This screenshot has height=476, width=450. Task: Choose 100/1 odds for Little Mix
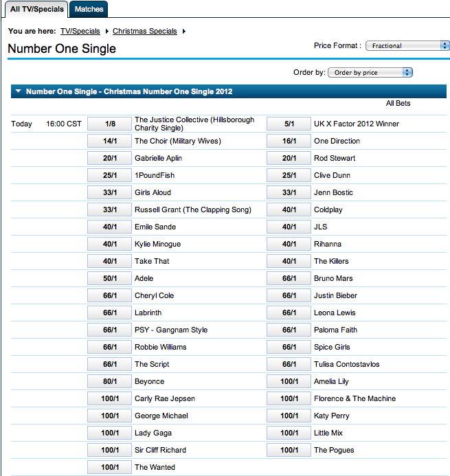point(289,433)
